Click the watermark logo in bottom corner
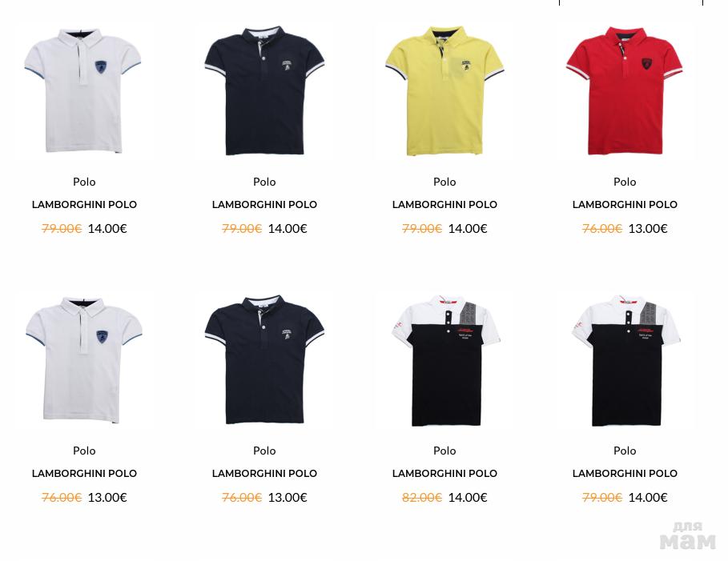This screenshot has width=728, height=561. [x=688, y=536]
